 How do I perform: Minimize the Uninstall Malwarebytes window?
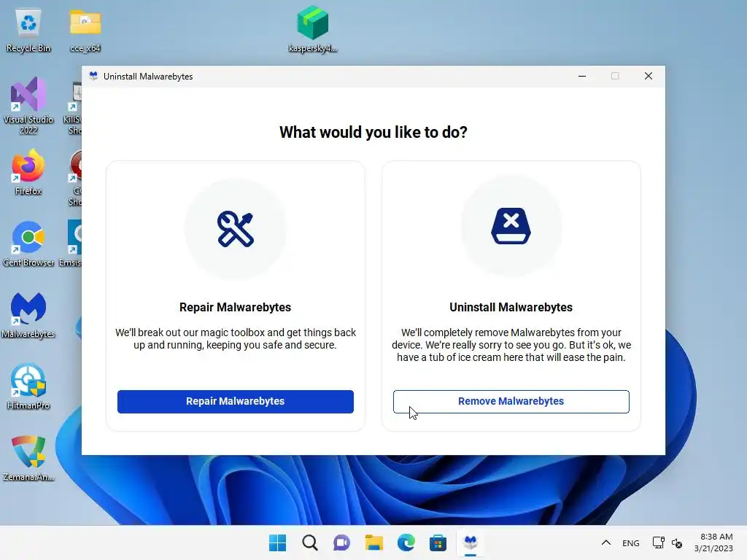[582, 76]
